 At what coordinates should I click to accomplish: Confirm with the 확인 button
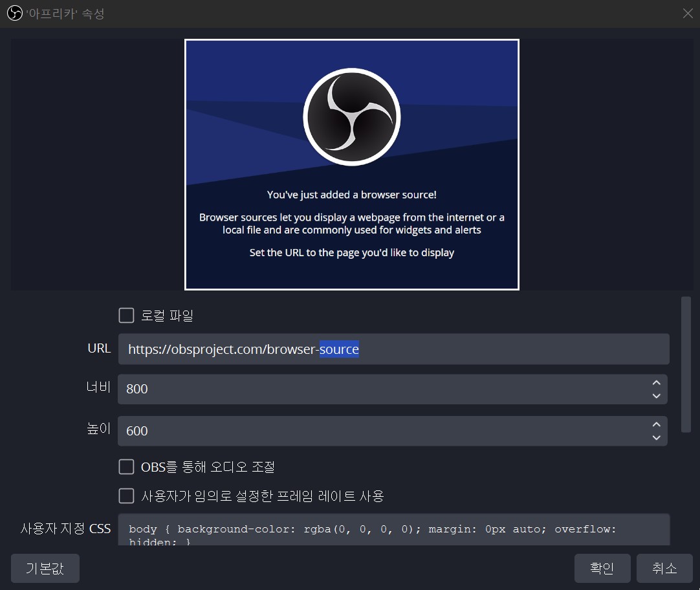[x=602, y=568]
